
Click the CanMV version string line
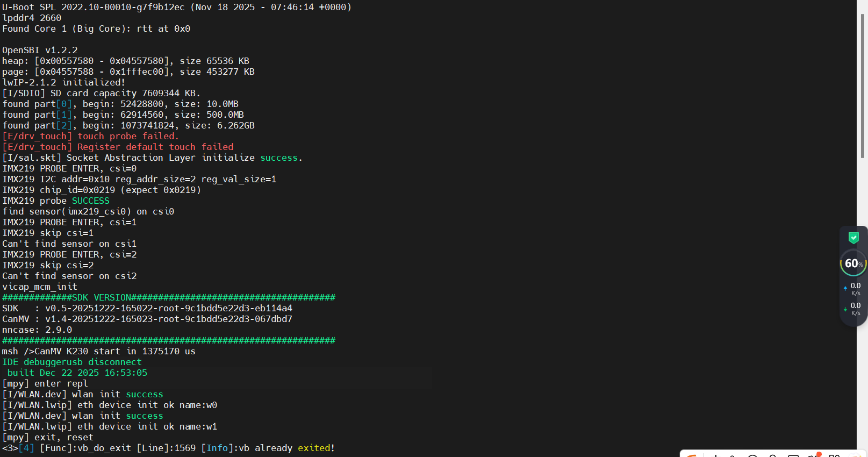pos(147,319)
